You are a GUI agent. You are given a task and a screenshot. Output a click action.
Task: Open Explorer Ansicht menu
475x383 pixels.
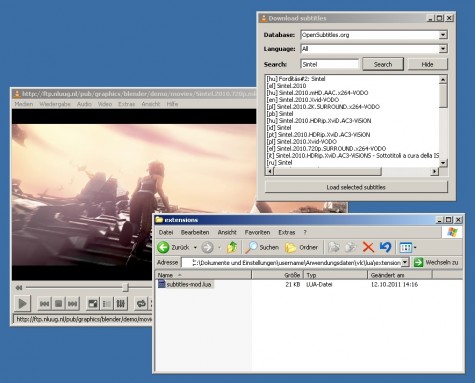pos(227,232)
